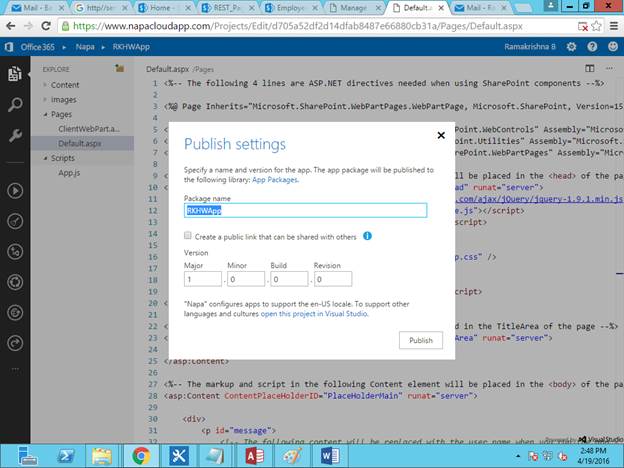This screenshot has height=468, width=624.
Task: Click the Run project play icon
Action: tap(15, 191)
